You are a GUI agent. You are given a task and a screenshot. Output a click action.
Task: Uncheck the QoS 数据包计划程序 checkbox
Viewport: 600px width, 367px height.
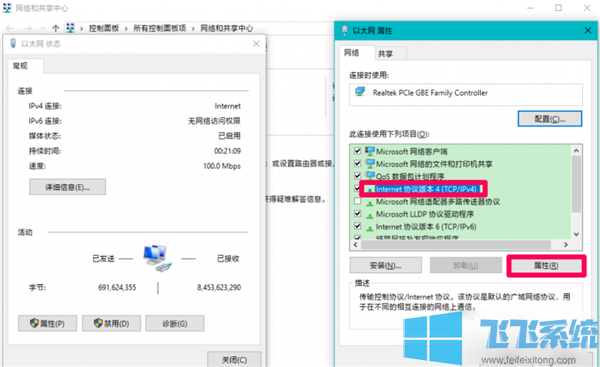[357, 176]
